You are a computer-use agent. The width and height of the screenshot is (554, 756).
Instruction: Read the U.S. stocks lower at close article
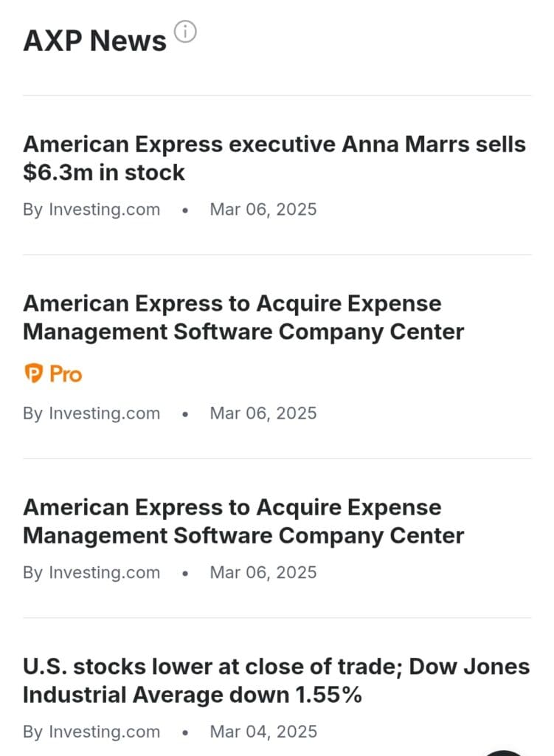pos(276,681)
